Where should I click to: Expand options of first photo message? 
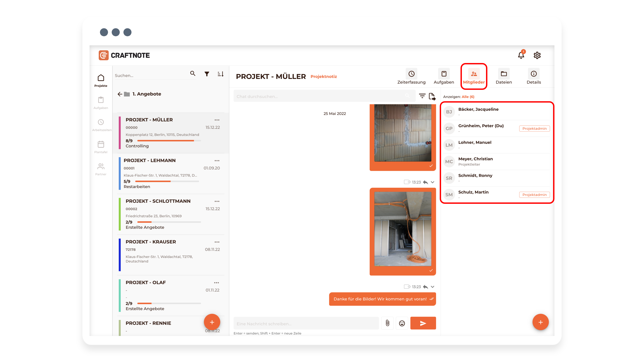tap(433, 182)
